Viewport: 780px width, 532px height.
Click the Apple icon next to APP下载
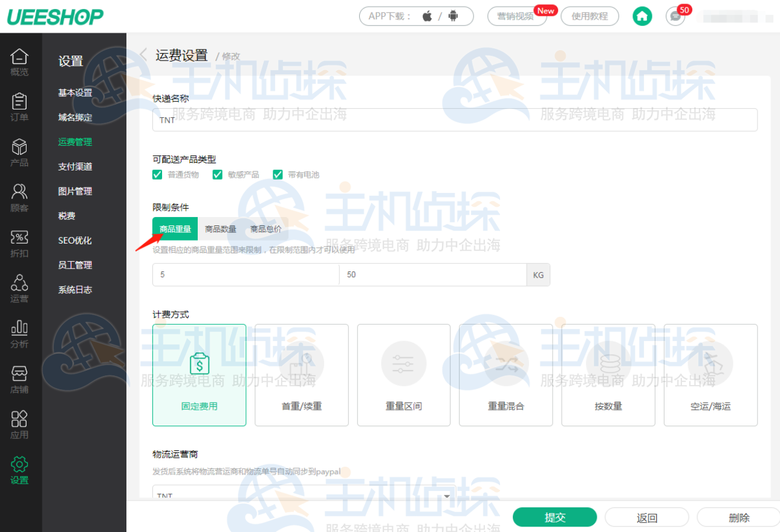(x=427, y=16)
